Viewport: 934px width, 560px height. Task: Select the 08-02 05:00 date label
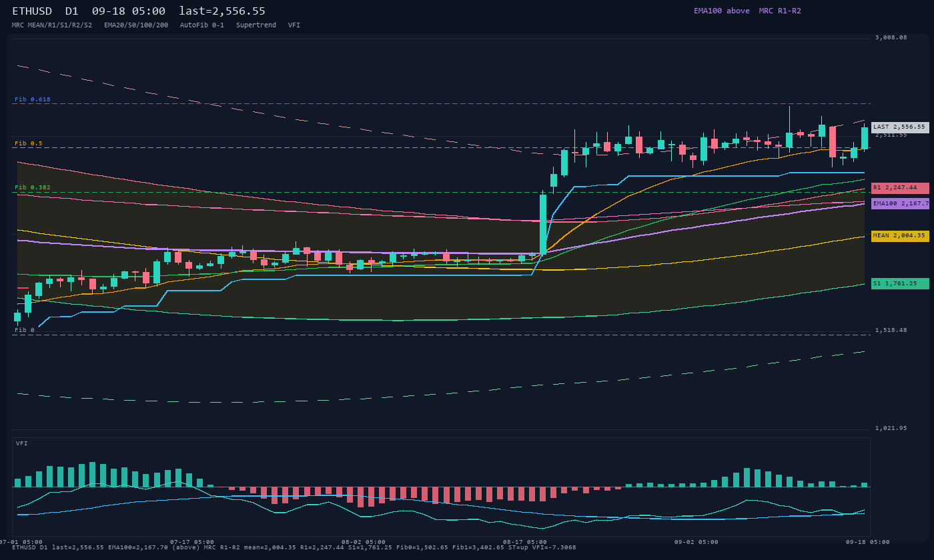tap(364, 542)
